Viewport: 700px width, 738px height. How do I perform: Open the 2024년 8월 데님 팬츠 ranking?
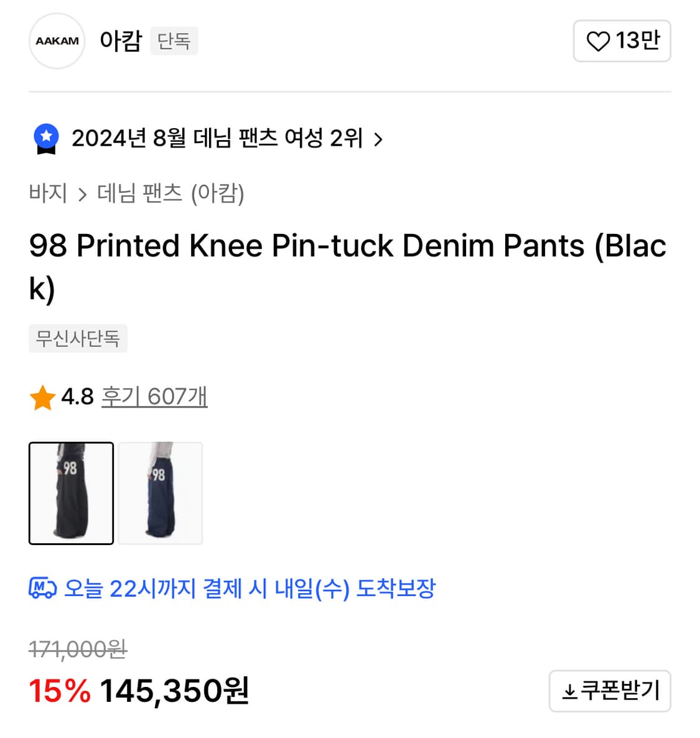tap(217, 138)
